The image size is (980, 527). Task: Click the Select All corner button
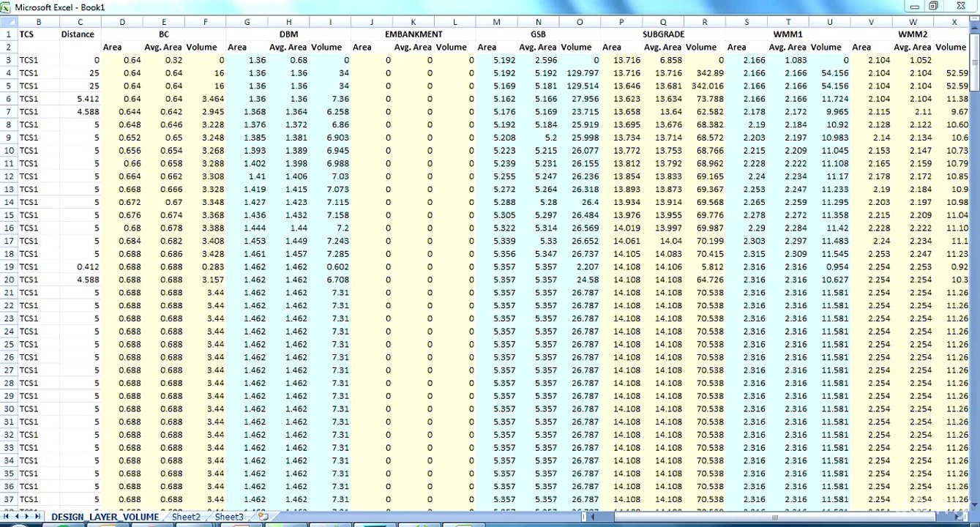[8, 22]
